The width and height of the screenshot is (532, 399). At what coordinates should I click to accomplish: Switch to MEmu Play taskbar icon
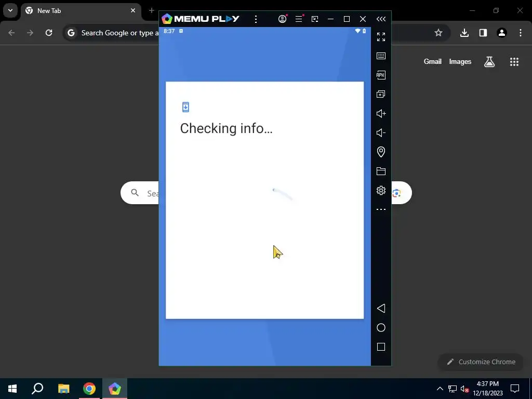tap(115, 389)
